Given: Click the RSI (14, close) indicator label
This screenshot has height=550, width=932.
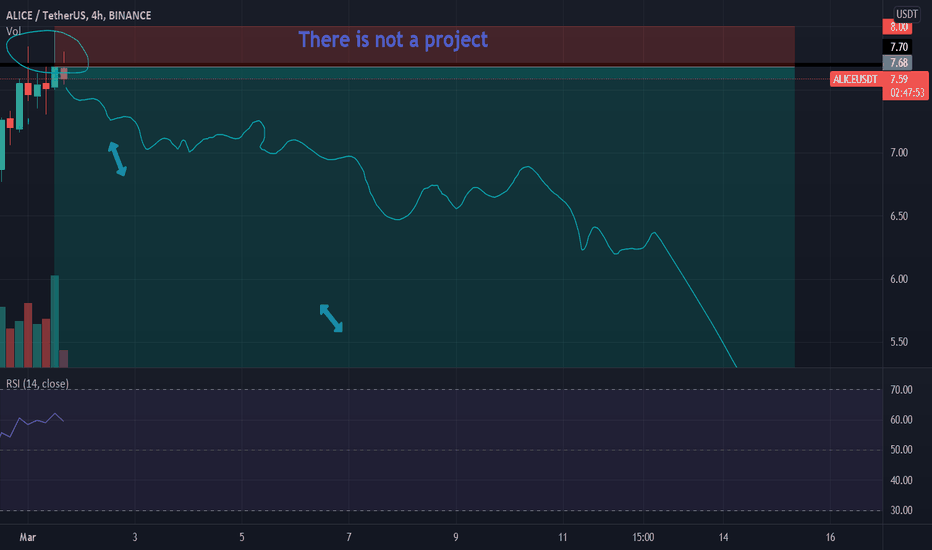Looking at the screenshot, I should (x=37, y=384).
